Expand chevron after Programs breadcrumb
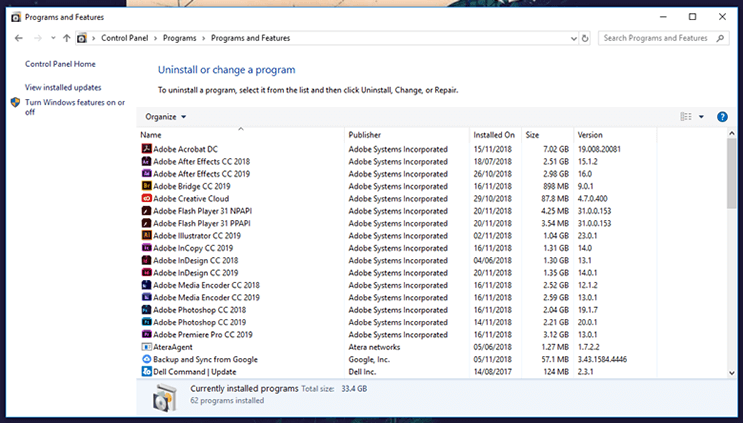 click(204, 38)
